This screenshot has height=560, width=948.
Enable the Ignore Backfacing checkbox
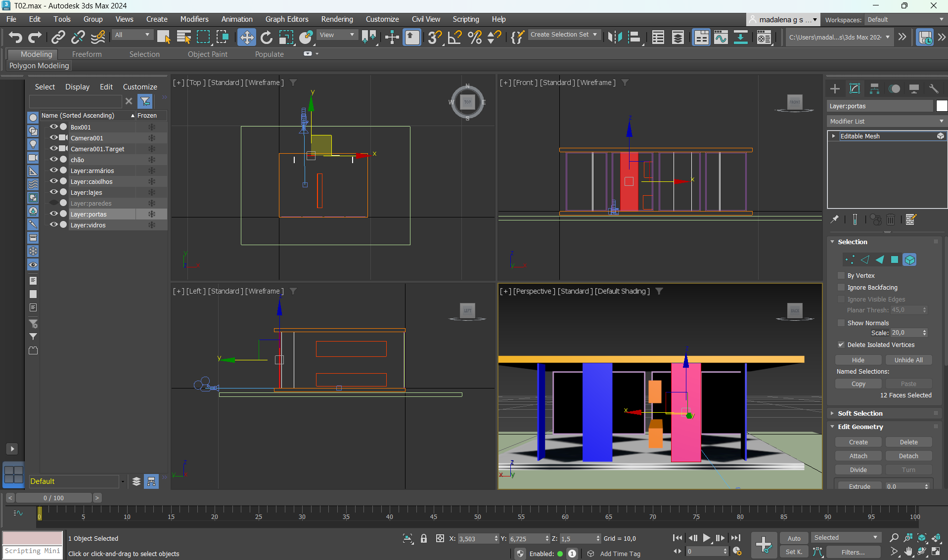point(841,288)
